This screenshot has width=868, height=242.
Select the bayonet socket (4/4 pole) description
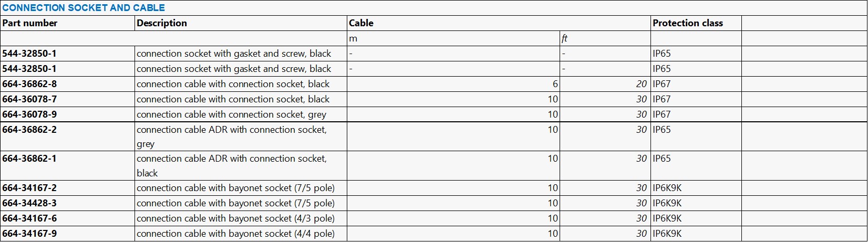tap(235, 234)
